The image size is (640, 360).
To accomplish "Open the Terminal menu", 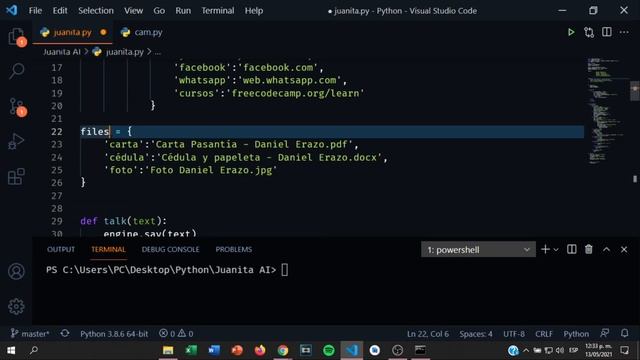I will click(x=218, y=11).
